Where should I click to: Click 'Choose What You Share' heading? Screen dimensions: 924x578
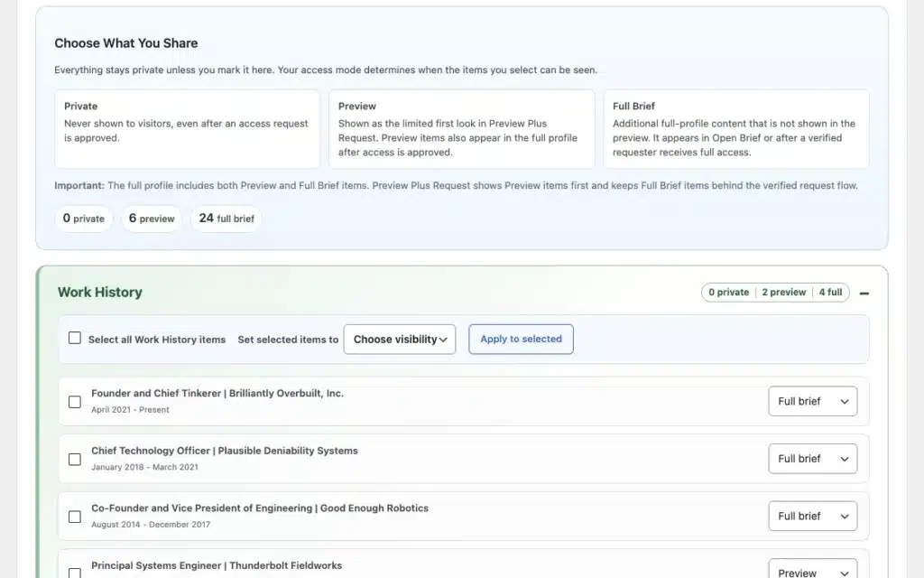click(x=126, y=43)
